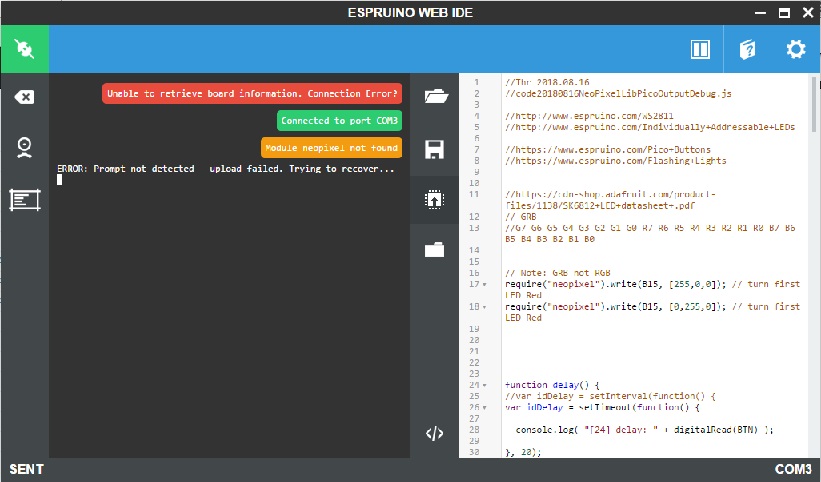Toggle the split view layout icon

(700, 49)
